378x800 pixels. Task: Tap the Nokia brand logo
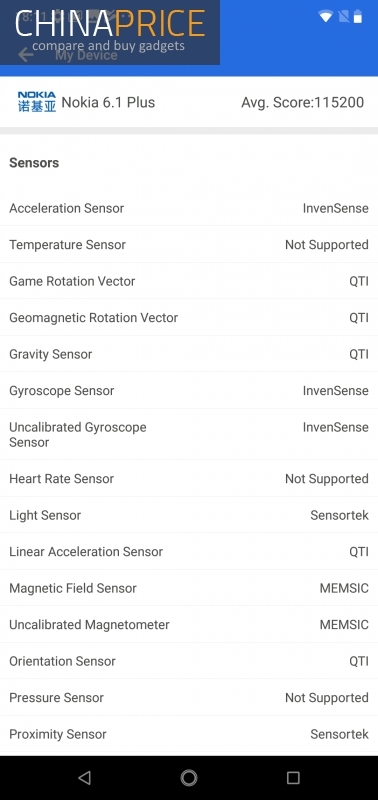[37, 102]
